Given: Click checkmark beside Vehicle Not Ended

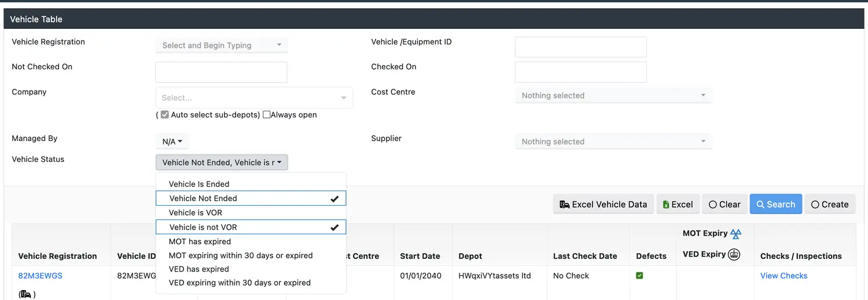Looking at the screenshot, I should point(334,199).
